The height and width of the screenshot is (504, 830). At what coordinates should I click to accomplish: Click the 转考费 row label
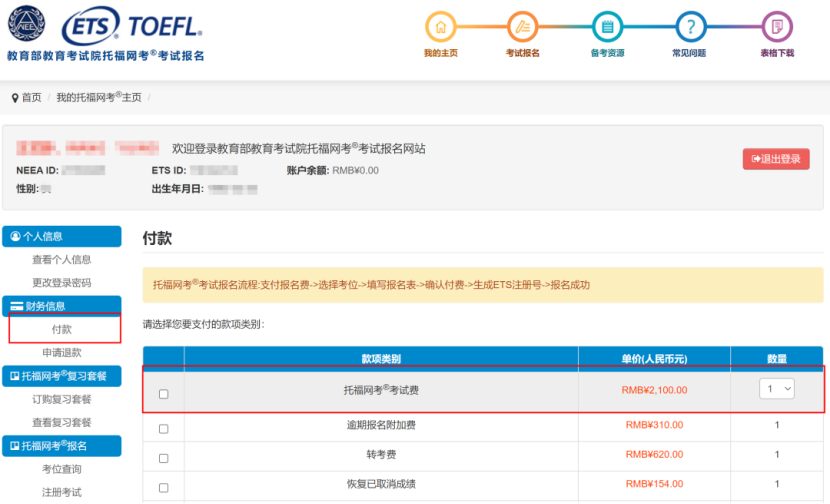point(381,455)
